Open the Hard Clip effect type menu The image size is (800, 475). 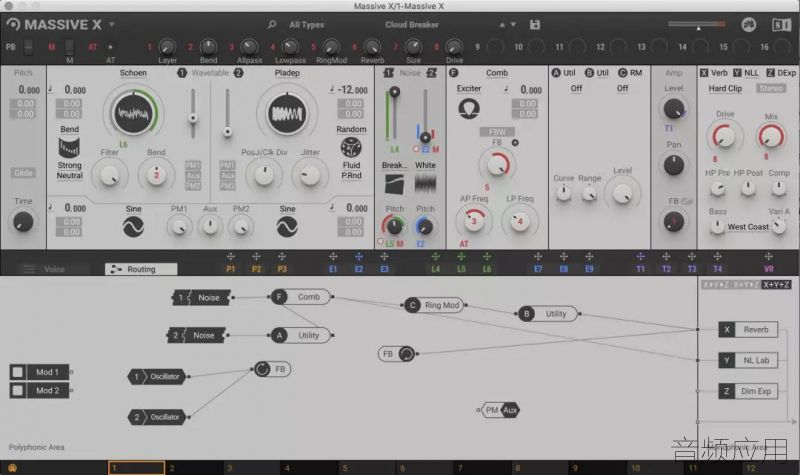click(725, 88)
